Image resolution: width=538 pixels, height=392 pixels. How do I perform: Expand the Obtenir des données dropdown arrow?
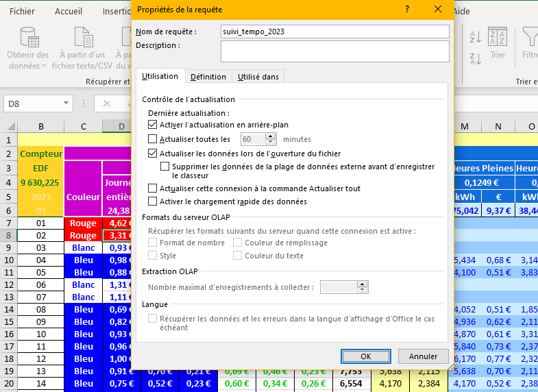[45, 66]
